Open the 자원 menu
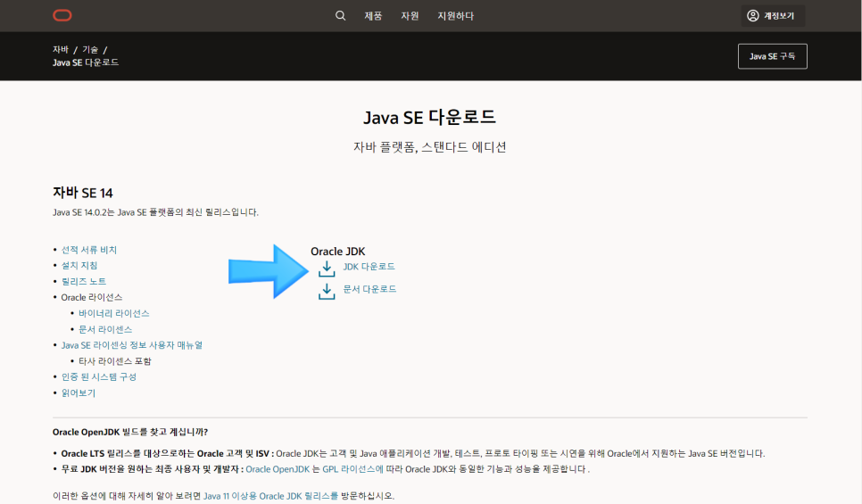The width and height of the screenshot is (862, 504). [410, 16]
